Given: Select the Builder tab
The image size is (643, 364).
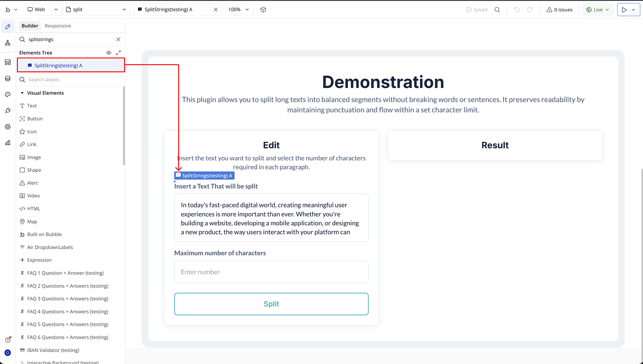Looking at the screenshot, I should (30, 26).
